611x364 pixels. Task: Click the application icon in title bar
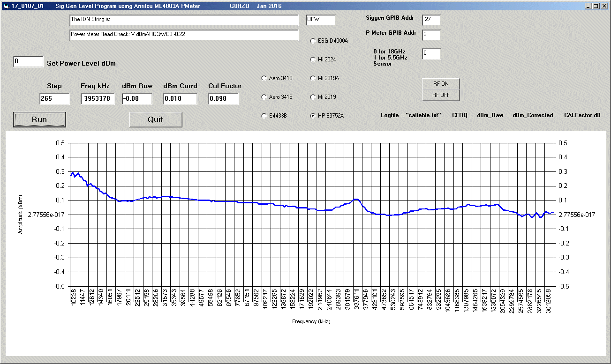pos(6,6)
